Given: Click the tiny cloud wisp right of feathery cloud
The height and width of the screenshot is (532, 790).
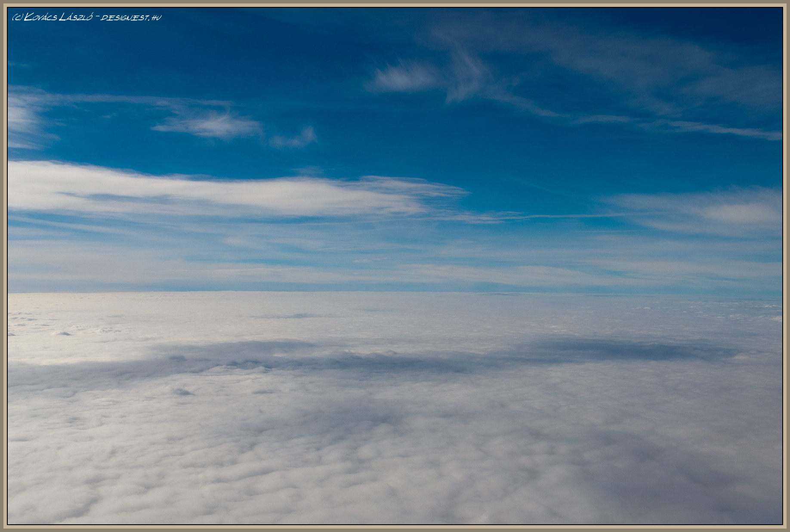Looking at the screenshot, I should click(x=295, y=139).
